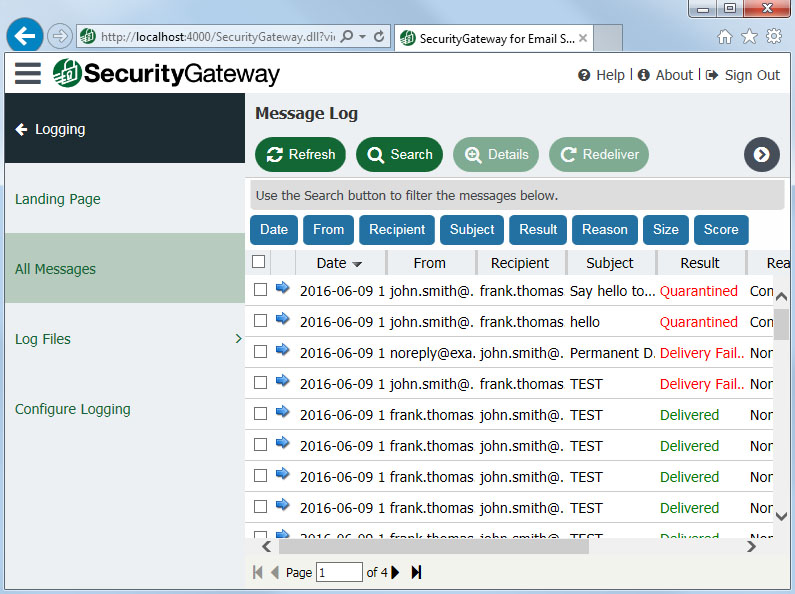Open browser Tools gear icon
795x594 pixels.
tap(774, 36)
